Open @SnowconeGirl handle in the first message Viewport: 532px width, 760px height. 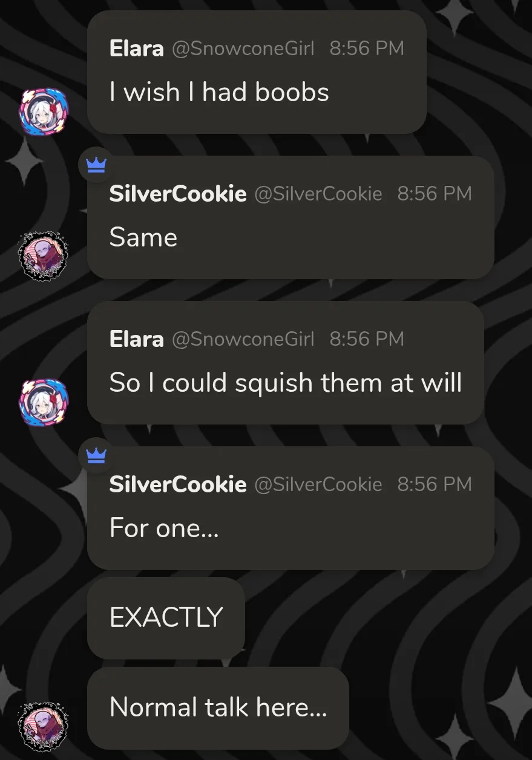(x=243, y=48)
